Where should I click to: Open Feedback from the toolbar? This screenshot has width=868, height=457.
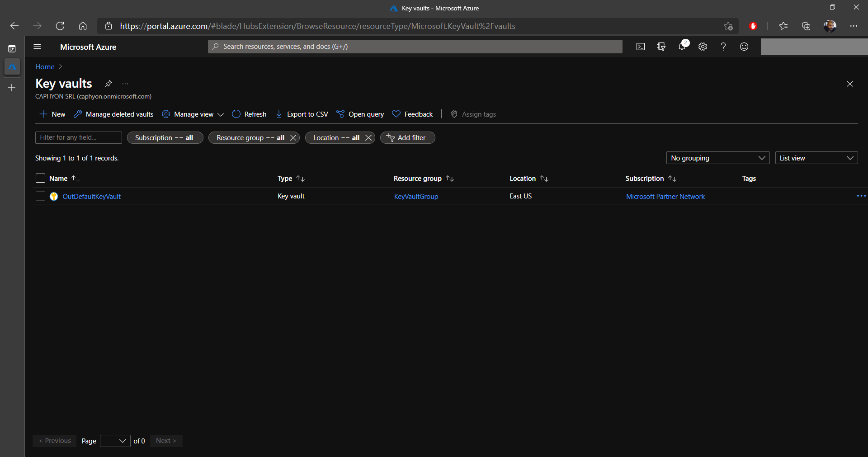412,114
